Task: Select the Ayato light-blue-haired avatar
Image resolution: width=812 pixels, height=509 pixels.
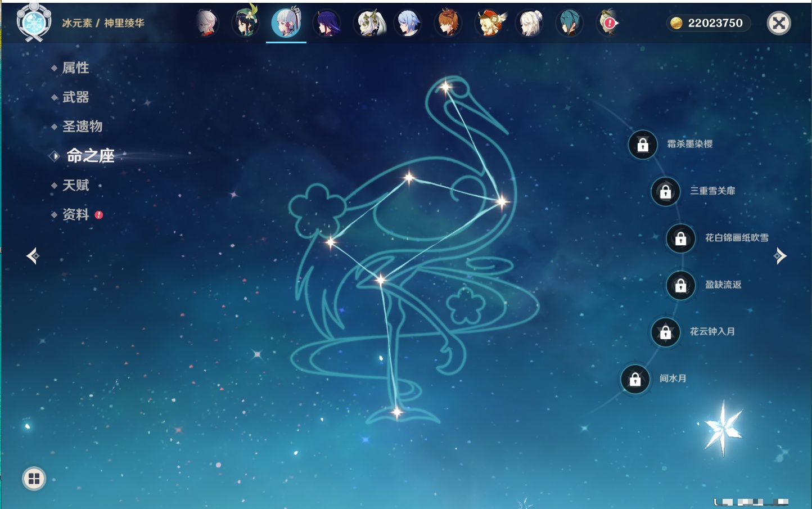Action: tap(408, 23)
